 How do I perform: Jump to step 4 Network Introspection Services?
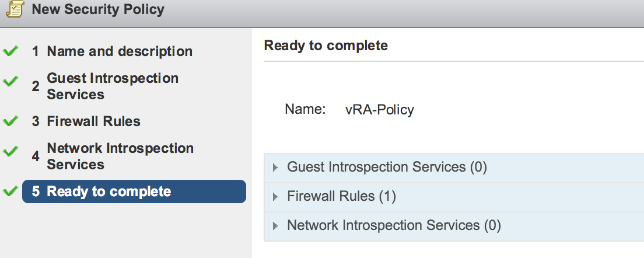[x=120, y=156]
